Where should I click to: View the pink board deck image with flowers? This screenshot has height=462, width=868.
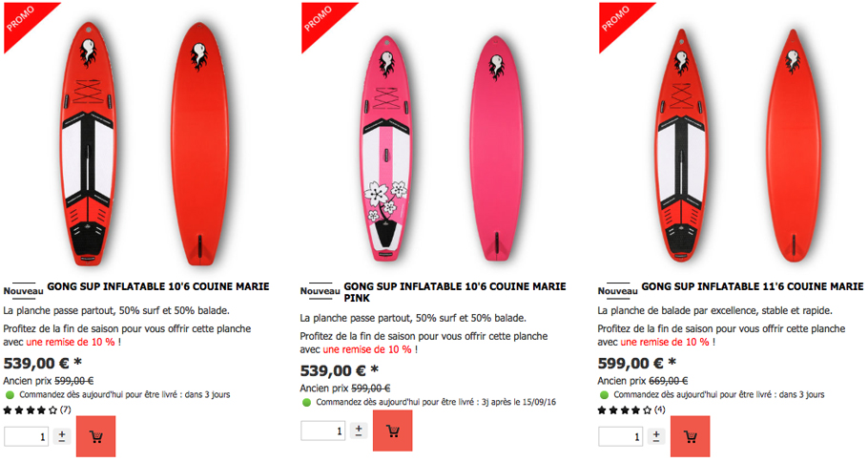(386, 149)
